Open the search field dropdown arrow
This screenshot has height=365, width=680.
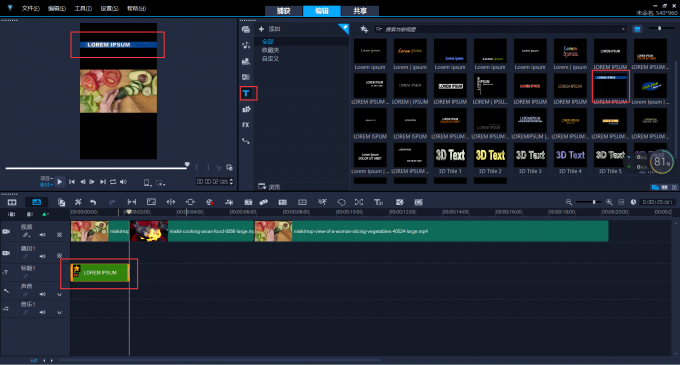(x=623, y=29)
